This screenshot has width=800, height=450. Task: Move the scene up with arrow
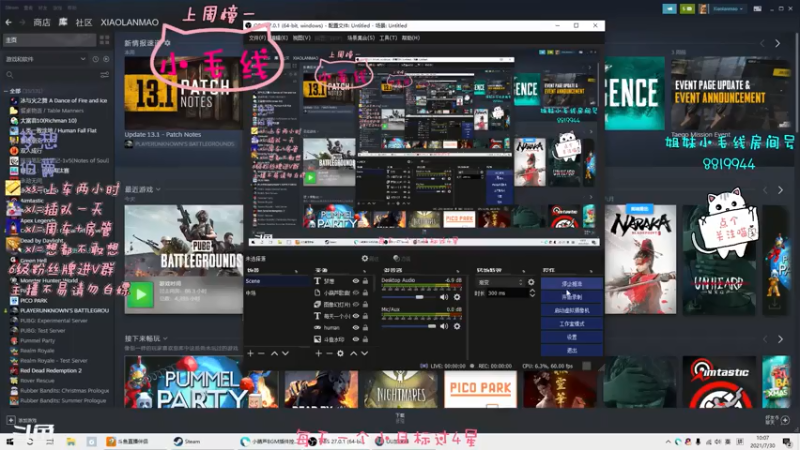(x=274, y=353)
